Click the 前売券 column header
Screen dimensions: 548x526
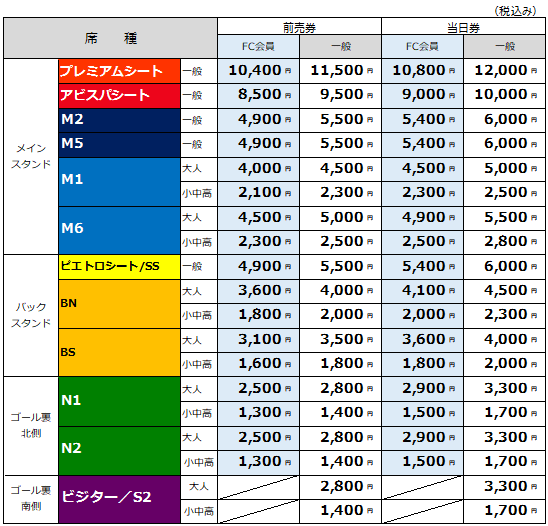click(299, 27)
